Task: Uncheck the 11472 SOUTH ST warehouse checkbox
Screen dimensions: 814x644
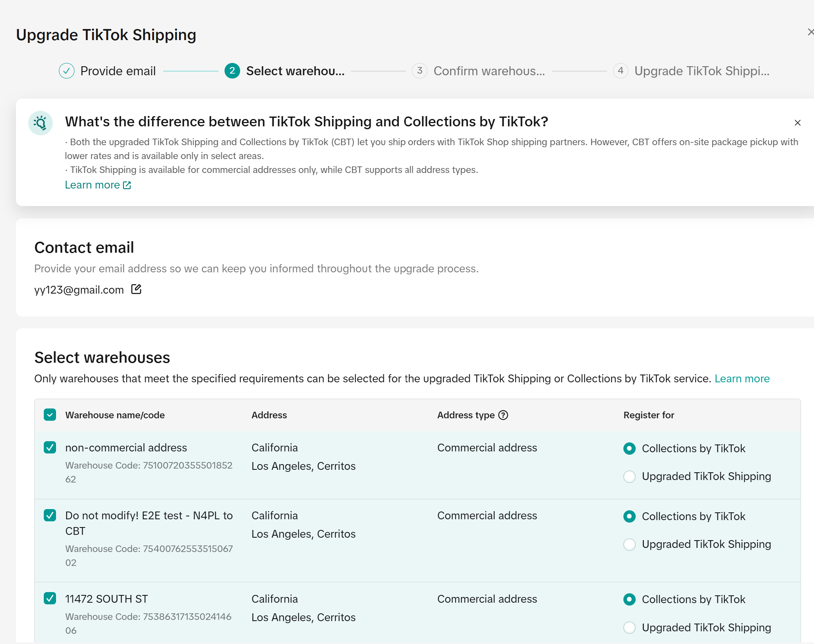Action: coord(50,599)
